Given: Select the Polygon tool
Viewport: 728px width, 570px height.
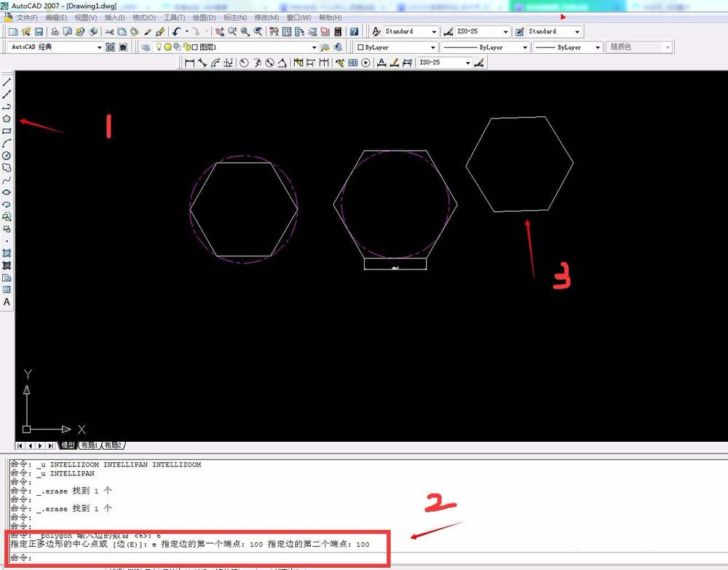Looking at the screenshot, I should click(7, 119).
